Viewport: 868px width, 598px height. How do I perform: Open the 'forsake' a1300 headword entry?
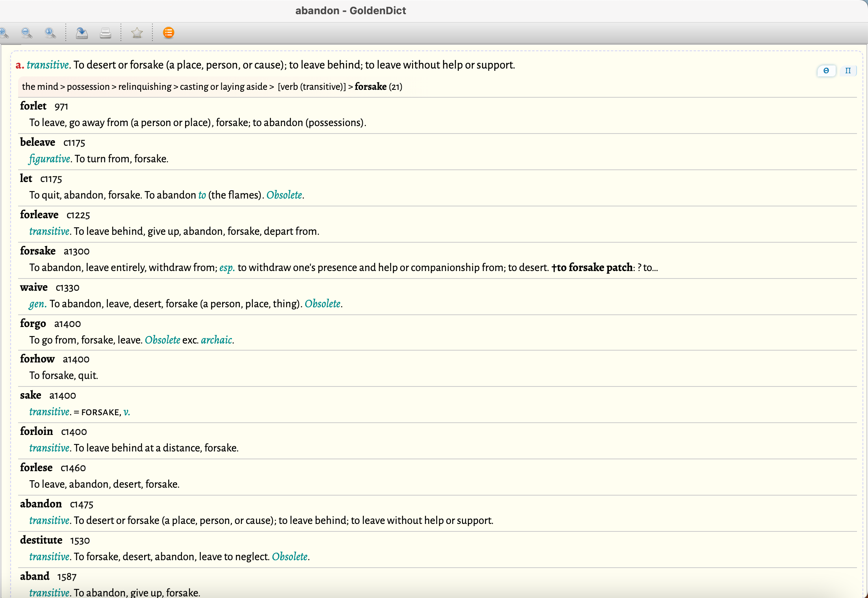tap(38, 251)
